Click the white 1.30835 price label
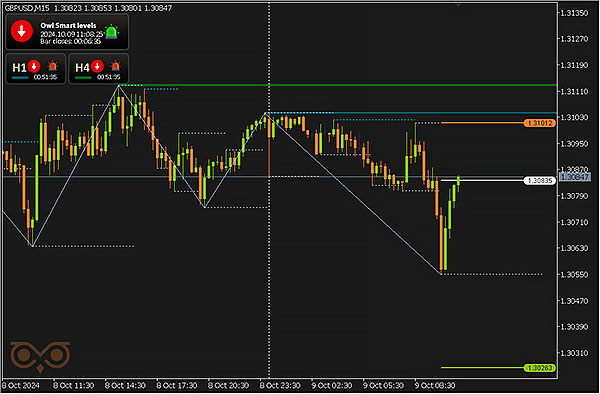This screenshot has width=600, height=394. click(x=540, y=180)
